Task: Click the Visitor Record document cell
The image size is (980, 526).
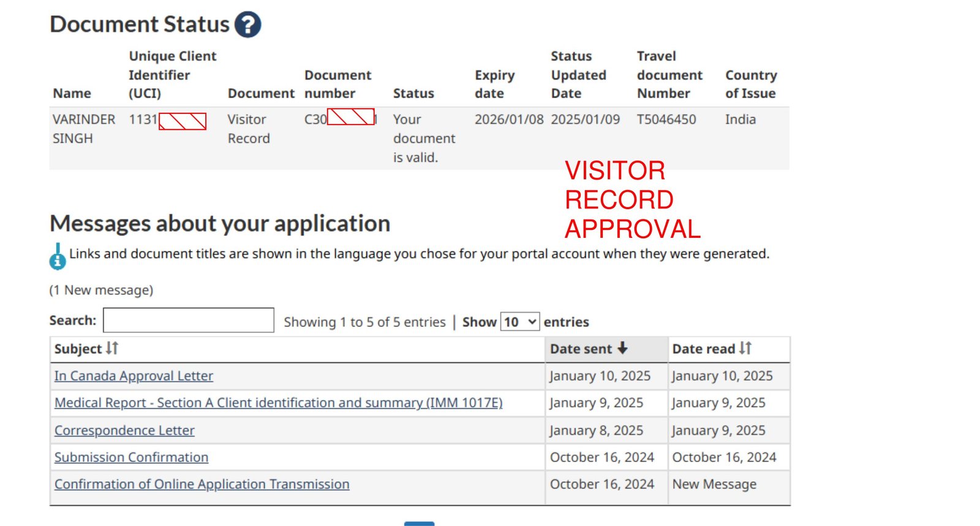Action: 249,129
